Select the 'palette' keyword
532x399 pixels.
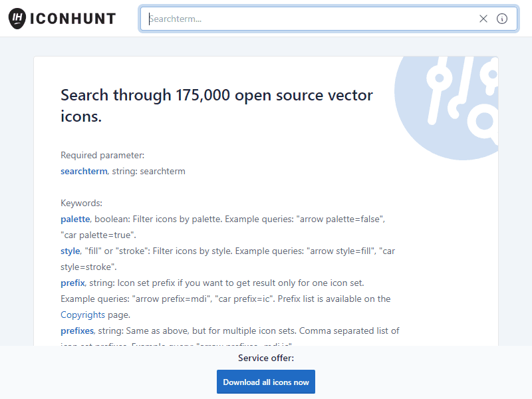coord(74,219)
